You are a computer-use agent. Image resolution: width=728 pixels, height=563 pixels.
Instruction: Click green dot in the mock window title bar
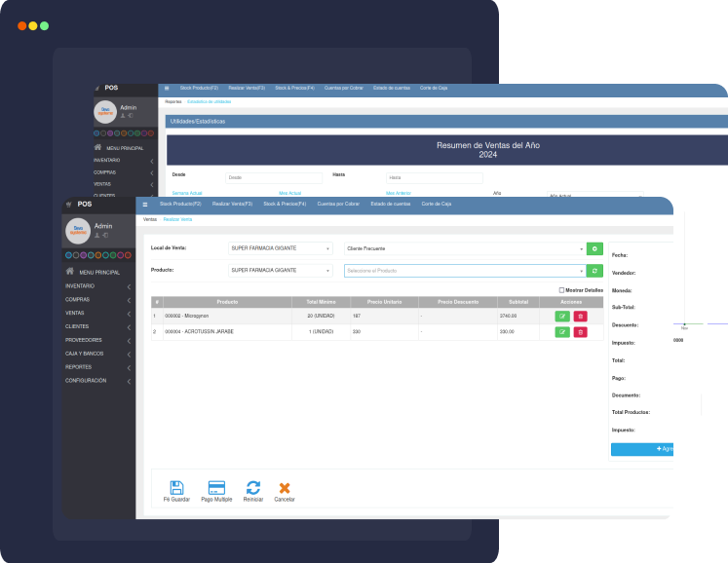44,26
